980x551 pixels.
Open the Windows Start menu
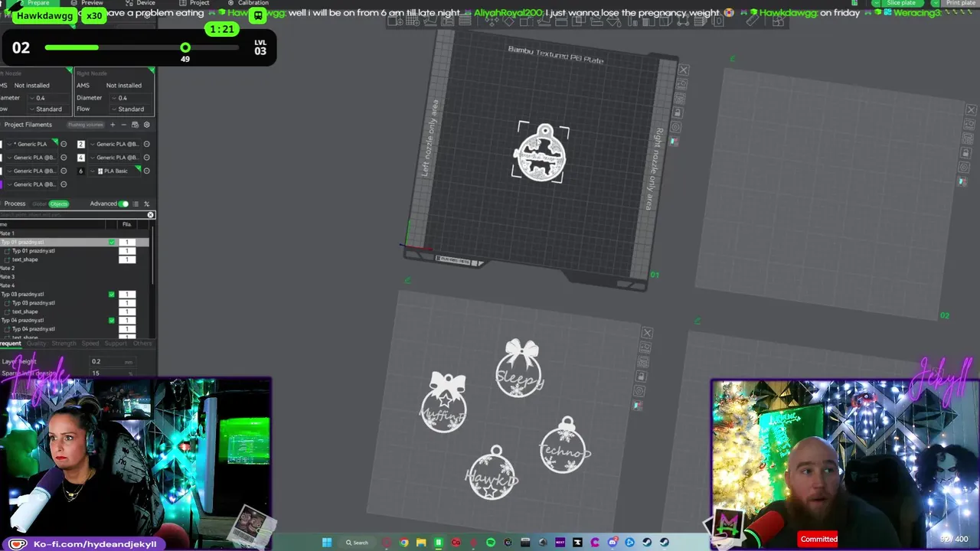click(327, 543)
